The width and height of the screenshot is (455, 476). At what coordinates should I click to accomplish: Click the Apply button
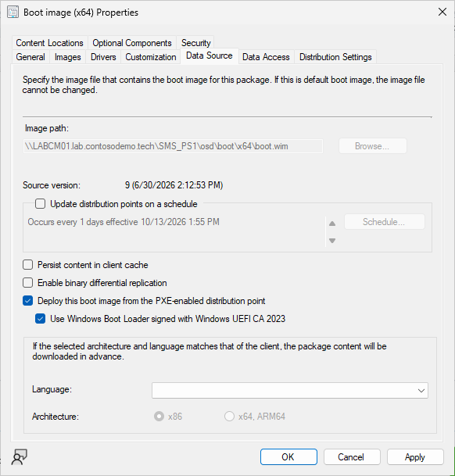[x=415, y=457]
